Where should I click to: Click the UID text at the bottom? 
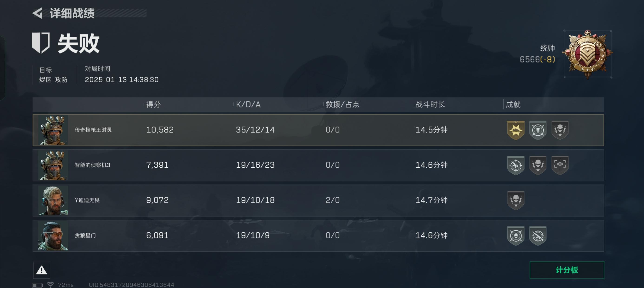click(131, 285)
